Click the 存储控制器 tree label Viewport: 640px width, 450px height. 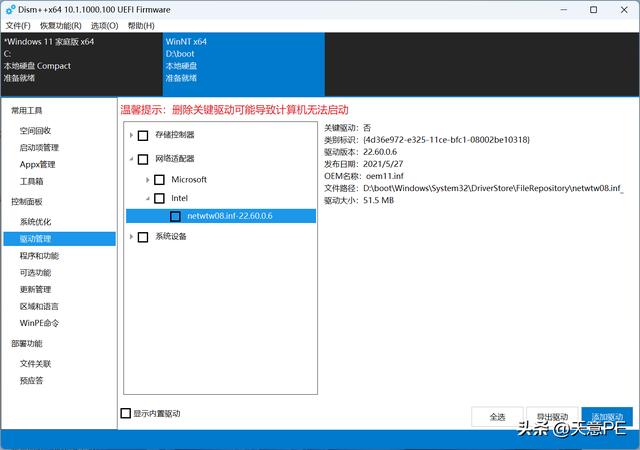(x=175, y=135)
